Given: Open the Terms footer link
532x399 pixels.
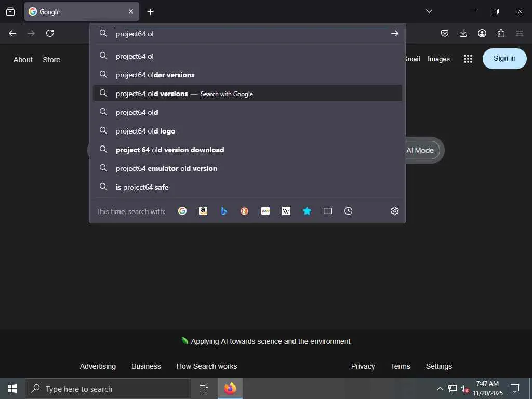Looking at the screenshot, I should click(x=401, y=366).
